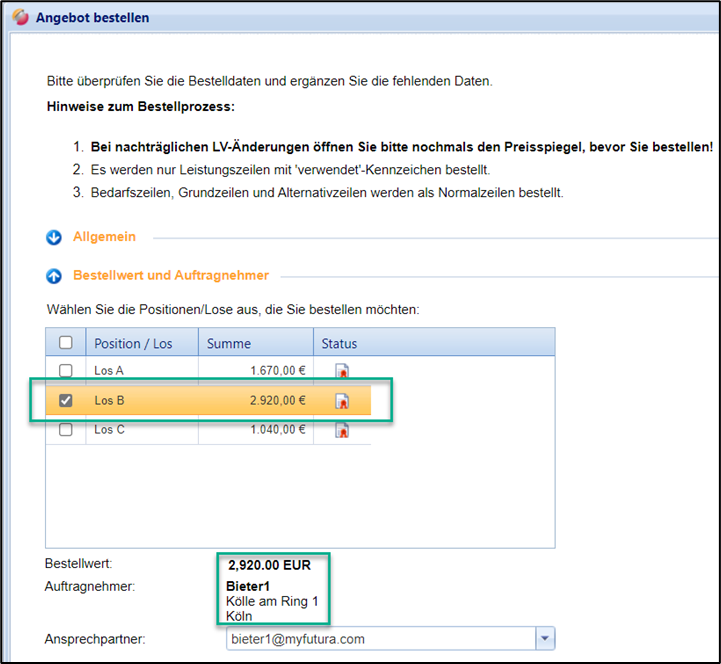This screenshot has height=664, width=721.
Task: Click the blue up-arrow icon beside Bestellwert
Action: coord(55,275)
